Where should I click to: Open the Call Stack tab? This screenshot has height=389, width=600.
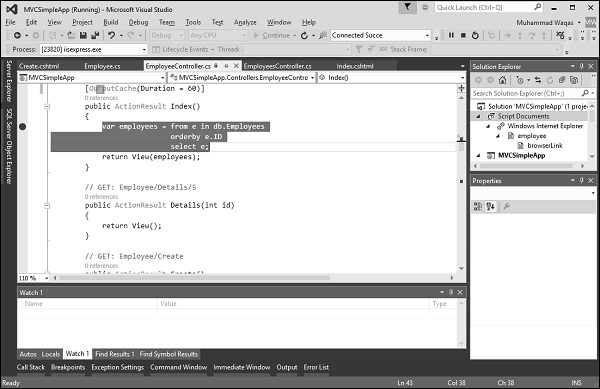(x=31, y=367)
